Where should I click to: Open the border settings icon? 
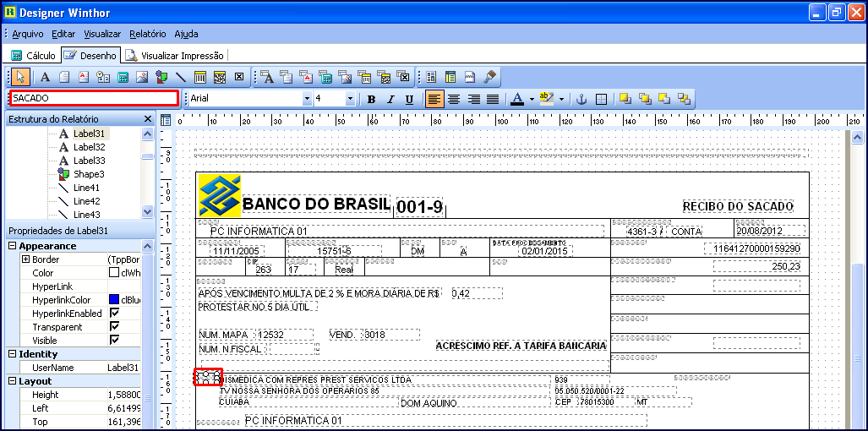click(x=601, y=99)
